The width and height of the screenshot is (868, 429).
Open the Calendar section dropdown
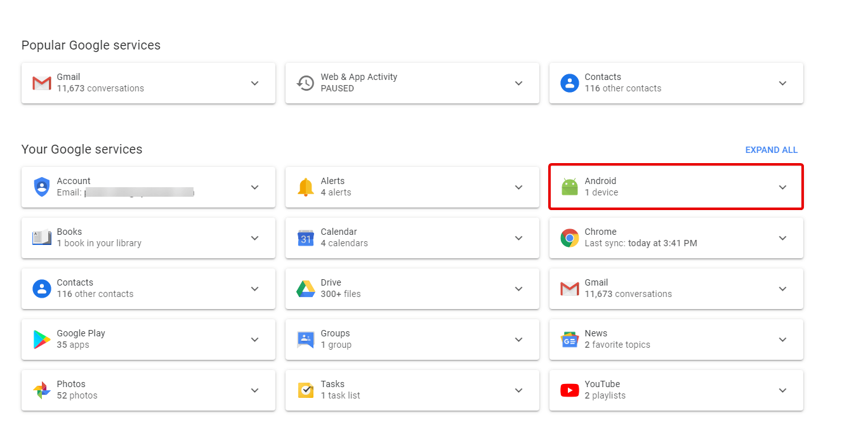518,237
